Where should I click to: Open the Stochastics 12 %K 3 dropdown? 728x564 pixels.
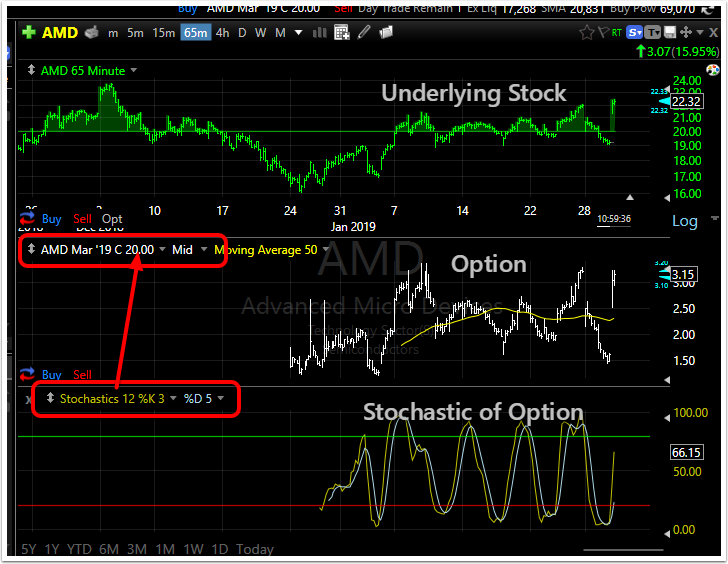pyautogui.click(x=173, y=398)
